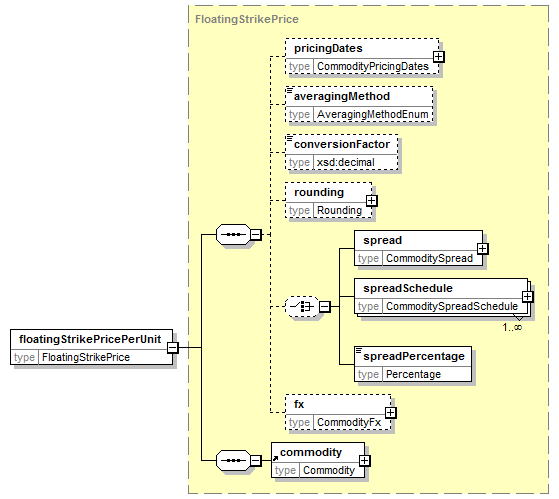Click the lower sequence compositor icon
Image resolution: width=559 pixels, height=499 pixels.
pyautogui.click(x=234, y=460)
